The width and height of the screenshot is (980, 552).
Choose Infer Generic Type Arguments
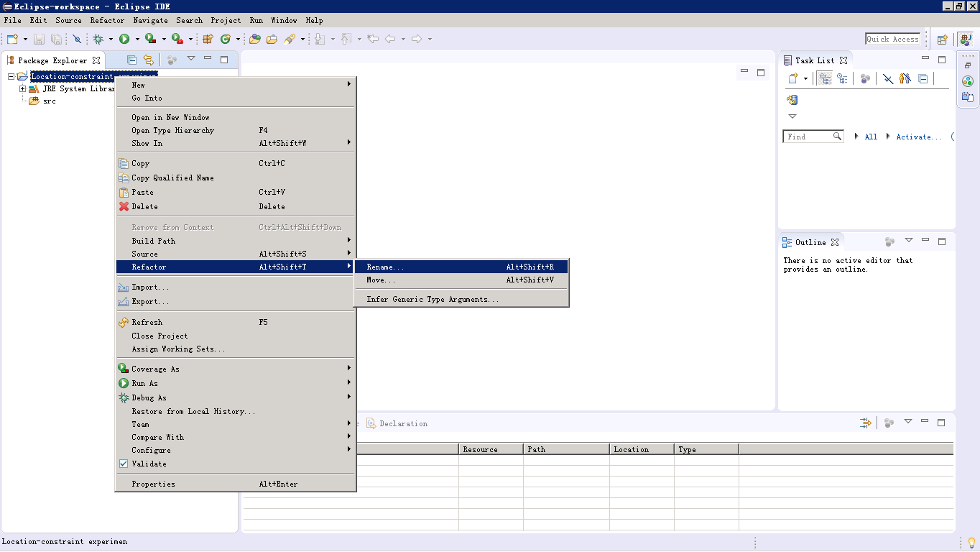click(x=461, y=299)
